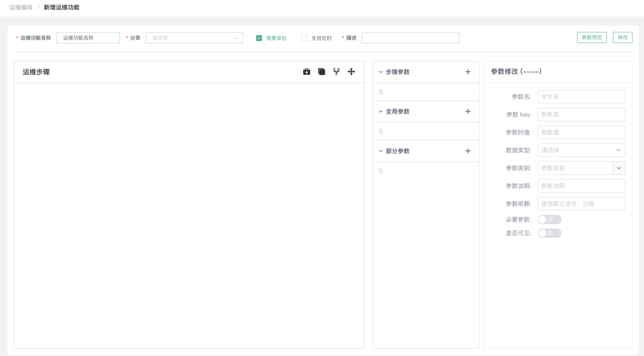This screenshot has height=356, width=644.
Task: Check the 支持定时 checkbox
Action: pos(304,38)
